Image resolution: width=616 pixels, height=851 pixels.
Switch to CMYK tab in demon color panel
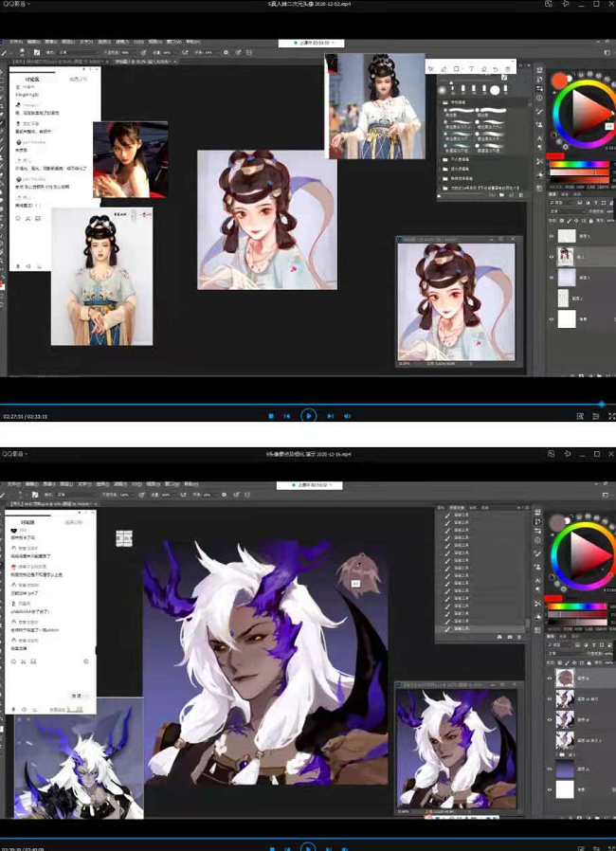pos(602,629)
